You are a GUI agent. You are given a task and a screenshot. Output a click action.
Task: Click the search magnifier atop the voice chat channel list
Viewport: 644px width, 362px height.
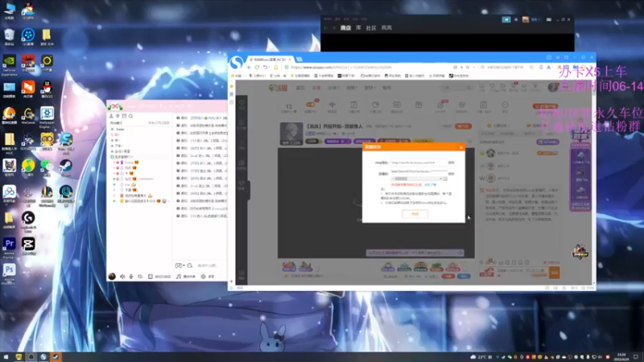(130, 116)
